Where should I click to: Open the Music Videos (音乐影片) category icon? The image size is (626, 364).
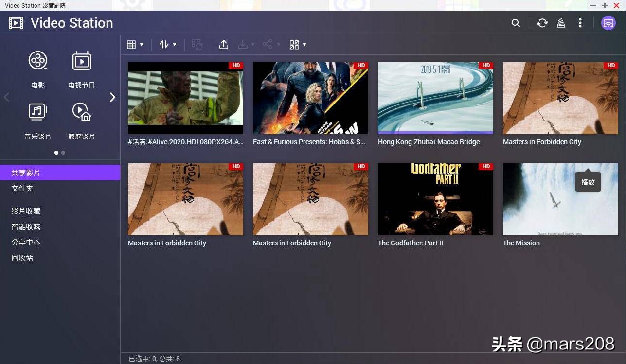tap(38, 113)
